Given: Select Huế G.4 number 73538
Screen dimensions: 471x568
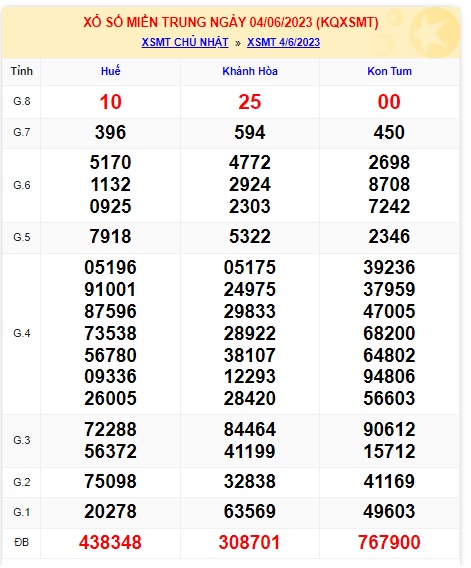Looking at the screenshot, I should coord(111,333).
